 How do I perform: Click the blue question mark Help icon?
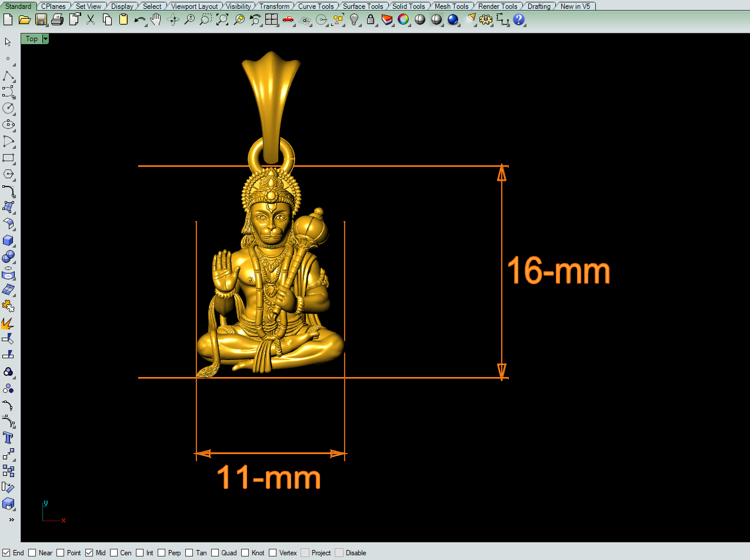coord(519,20)
